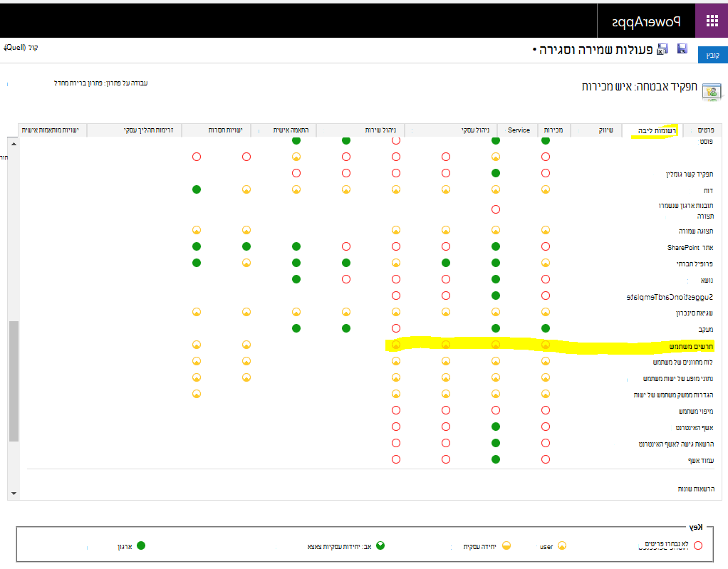
Task: Click the תפקיד אבטחה: איש מכירות title
Action: [x=640, y=86]
